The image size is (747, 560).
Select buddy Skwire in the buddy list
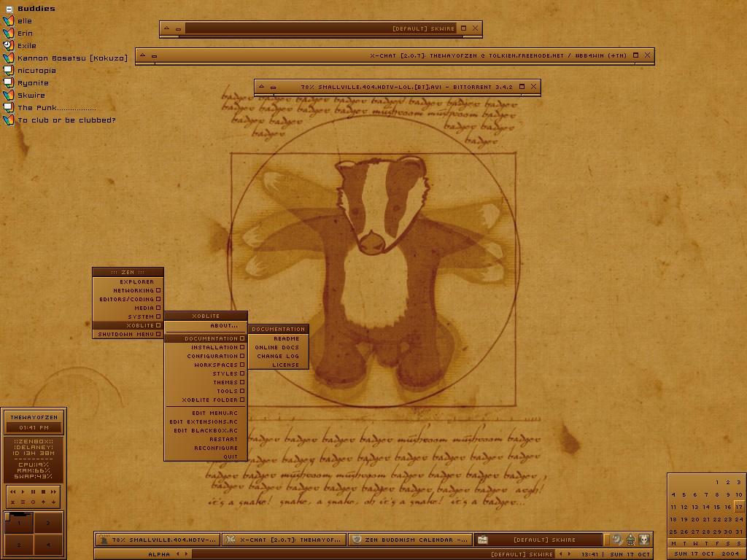(31, 96)
